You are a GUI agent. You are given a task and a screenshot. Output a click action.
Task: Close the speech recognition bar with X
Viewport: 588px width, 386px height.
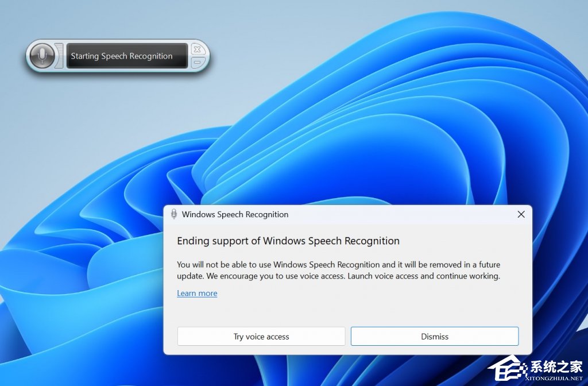[x=197, y=49]
